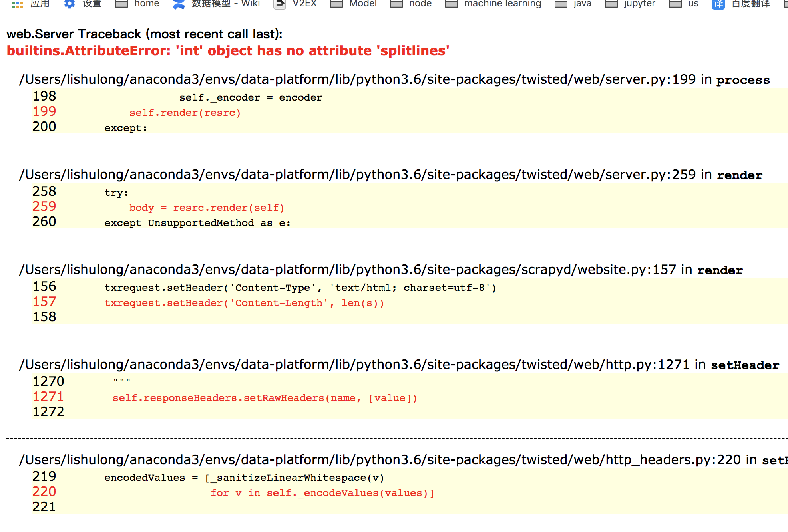Viewport: 788px width, 532px height.
Task: Click line number 1271 in http.py
Action: tap(48, 397)
